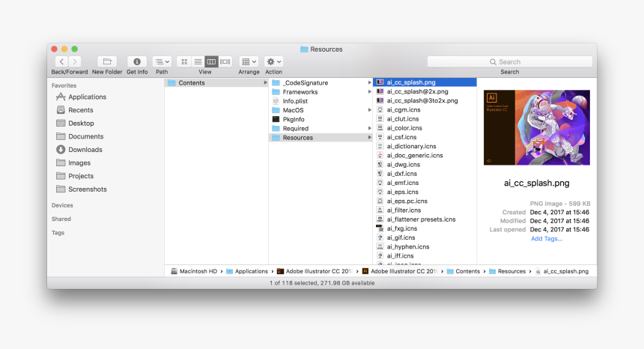644x349 pixels.
Task: Open Desktop in the sidebar
Action: point(75,123)
